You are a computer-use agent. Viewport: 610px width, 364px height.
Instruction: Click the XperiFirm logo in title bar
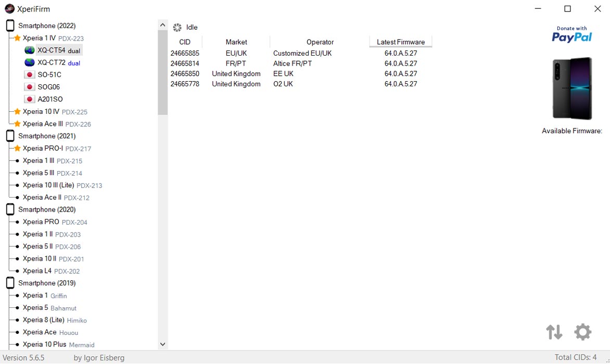[x=9, y=8]
